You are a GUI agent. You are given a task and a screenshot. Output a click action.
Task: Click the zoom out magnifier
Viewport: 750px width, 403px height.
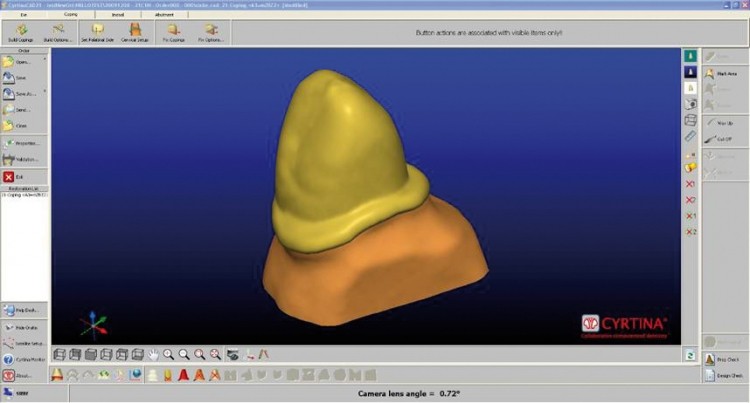184,354
